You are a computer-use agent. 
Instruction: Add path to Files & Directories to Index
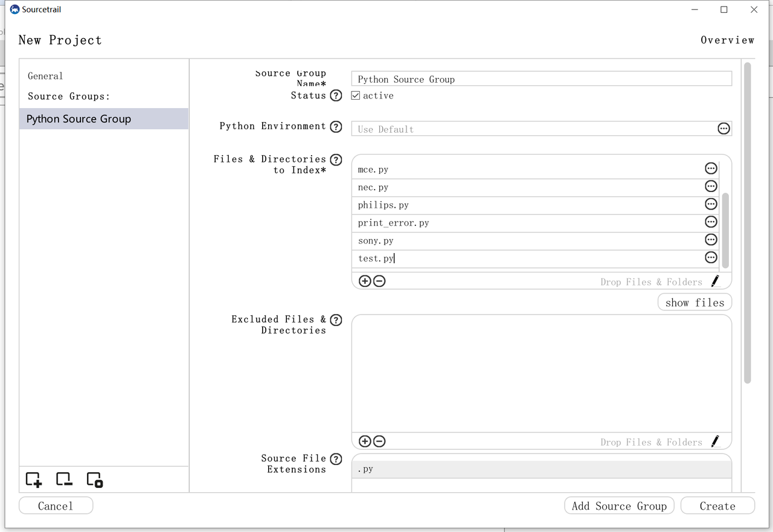(365, 281)
